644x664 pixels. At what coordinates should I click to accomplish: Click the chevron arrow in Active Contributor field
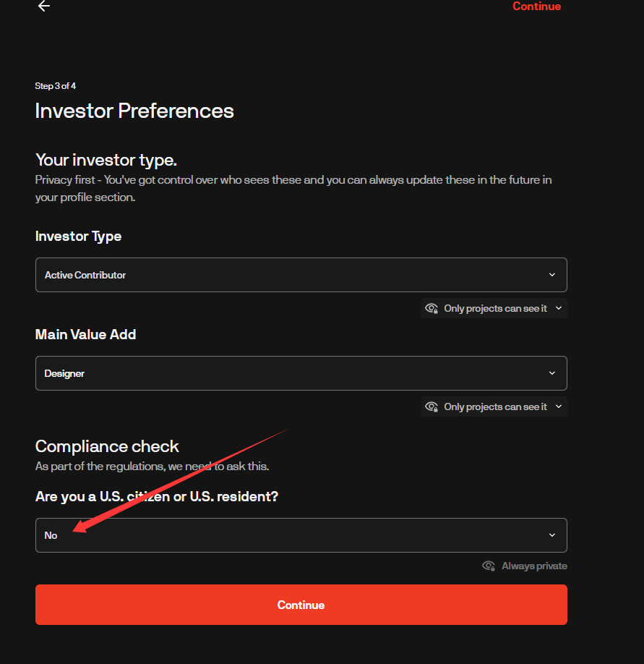pos(552,275)
